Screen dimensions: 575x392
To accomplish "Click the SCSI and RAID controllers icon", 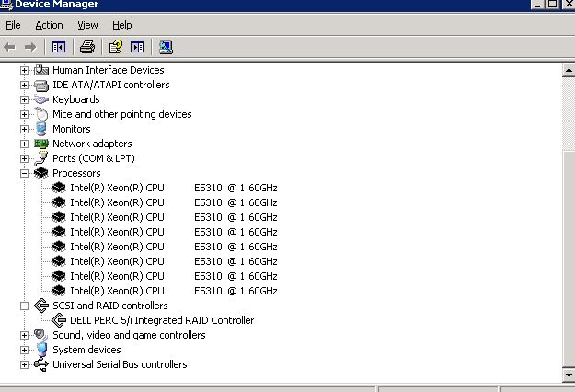I will coord(41,306).
